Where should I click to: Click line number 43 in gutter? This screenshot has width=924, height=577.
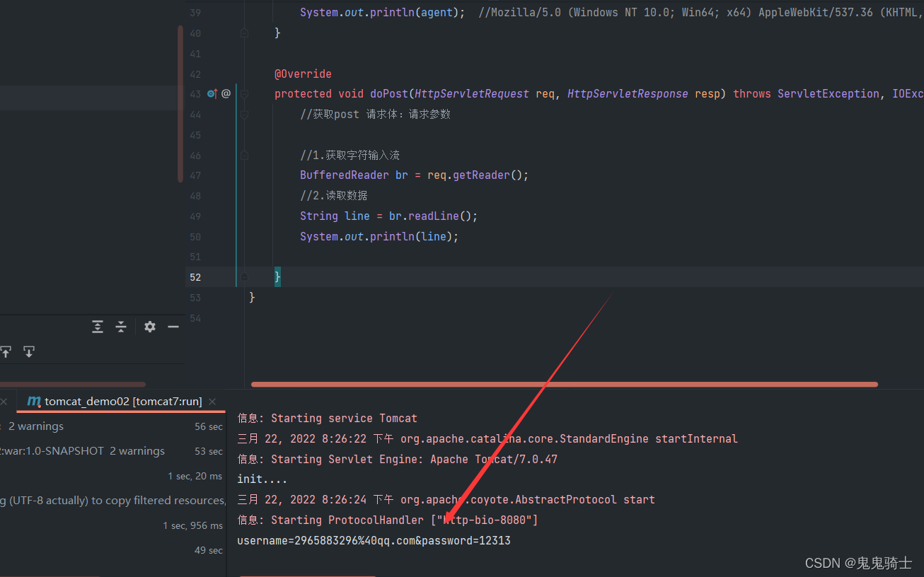click(196, 93)
